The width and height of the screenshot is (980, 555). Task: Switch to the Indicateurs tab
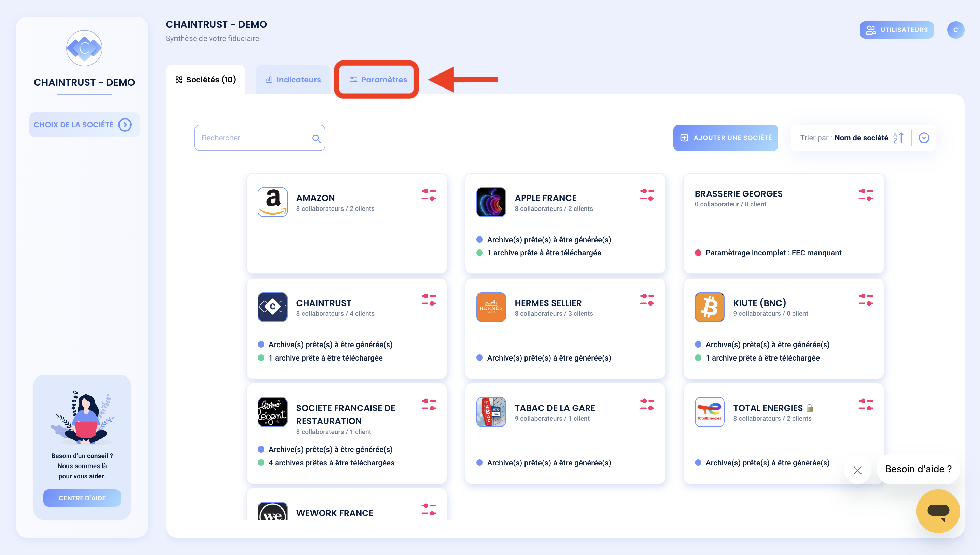(293, 79)
